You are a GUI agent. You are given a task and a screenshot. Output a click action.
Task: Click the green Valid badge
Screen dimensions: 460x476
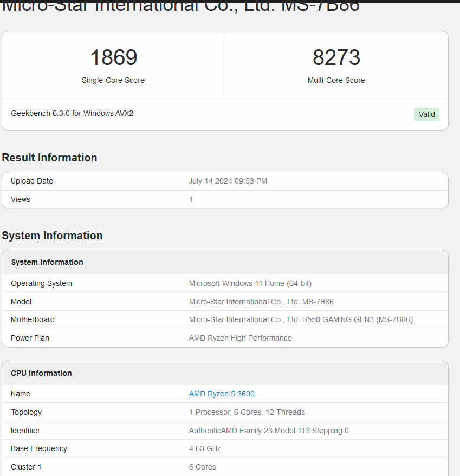click(x=426, y=114)
